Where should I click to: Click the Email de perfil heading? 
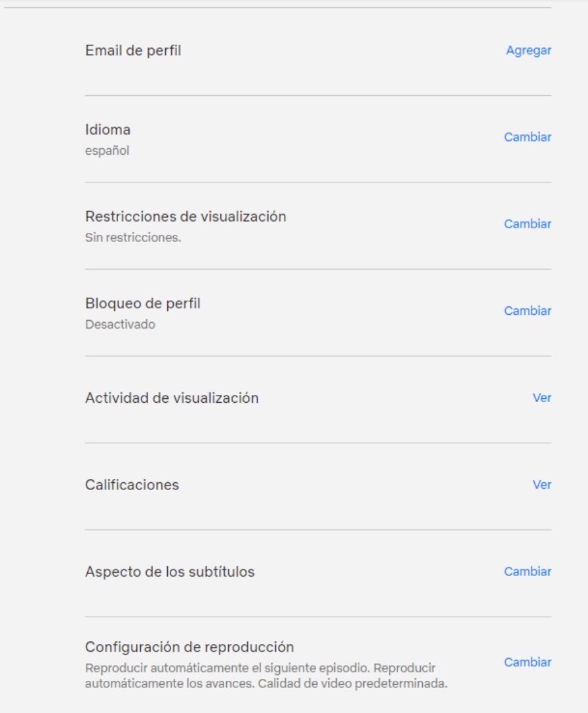133,50
